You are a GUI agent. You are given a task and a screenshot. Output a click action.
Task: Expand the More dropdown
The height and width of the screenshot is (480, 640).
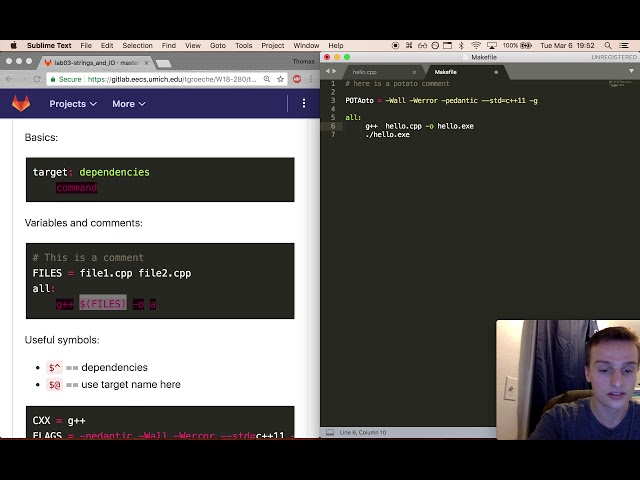129,104
